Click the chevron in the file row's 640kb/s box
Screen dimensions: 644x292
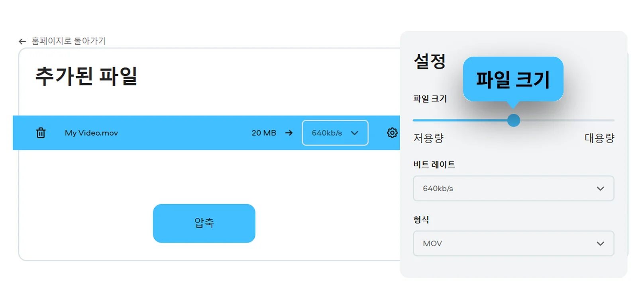(354, 133)
